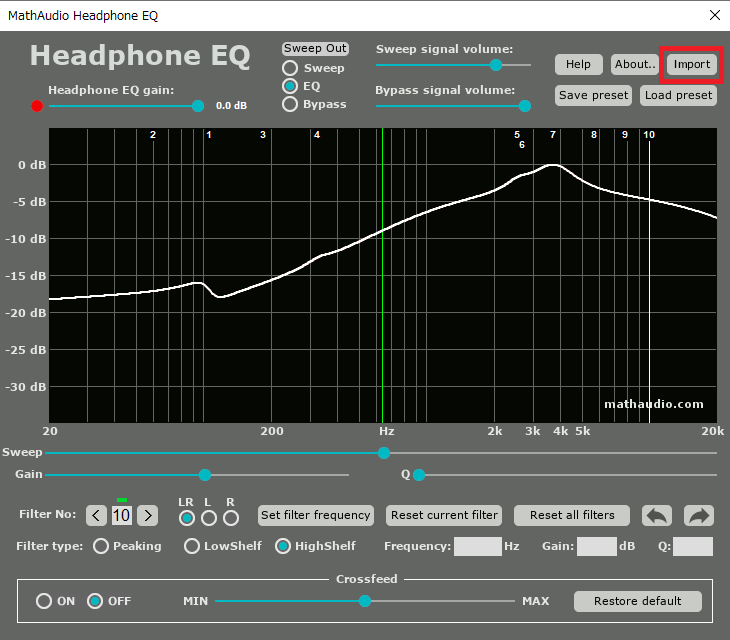Select Bypass mode radio button
This screenshot has height=640, width=730.
point(290,104)
